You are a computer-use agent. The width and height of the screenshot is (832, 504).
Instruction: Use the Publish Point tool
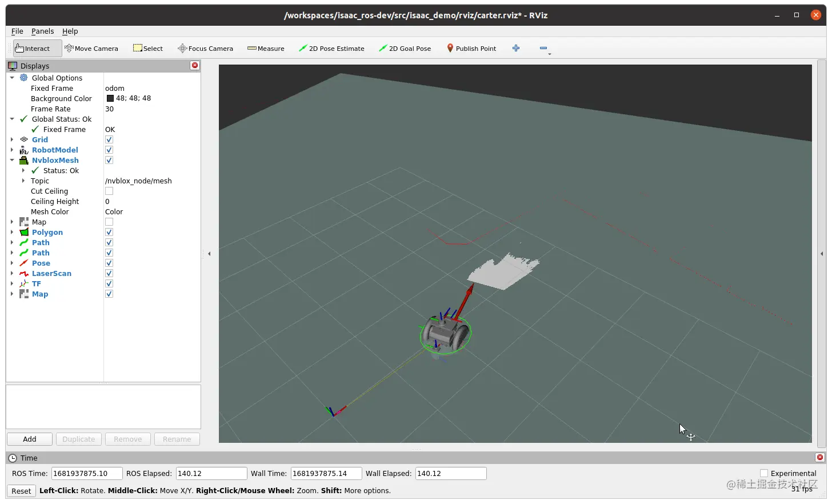(x=471, y=48)
